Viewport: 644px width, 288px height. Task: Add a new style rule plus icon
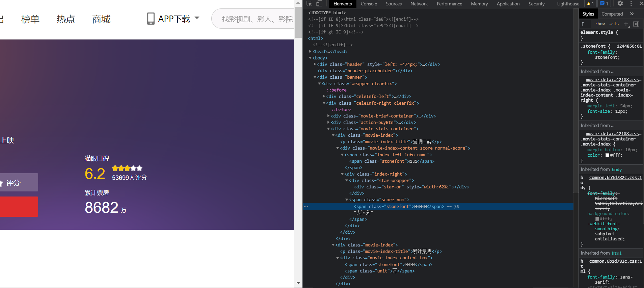tap(626, 24)
